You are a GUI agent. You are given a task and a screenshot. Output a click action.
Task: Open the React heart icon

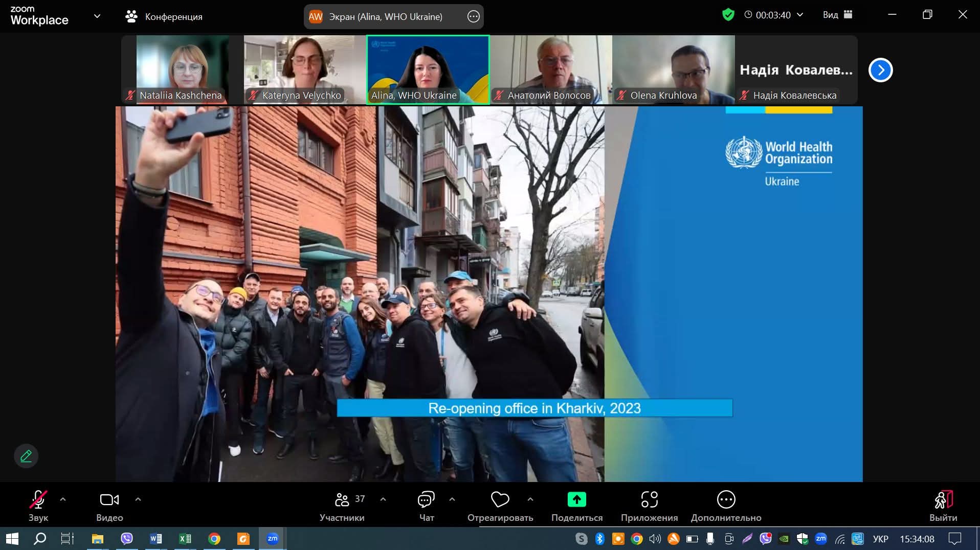500,499
